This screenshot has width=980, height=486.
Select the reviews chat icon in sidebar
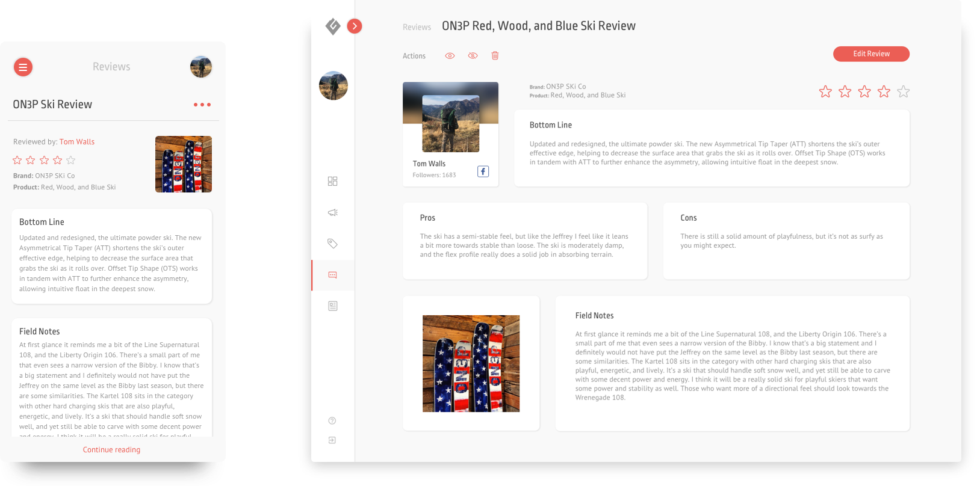332,275
